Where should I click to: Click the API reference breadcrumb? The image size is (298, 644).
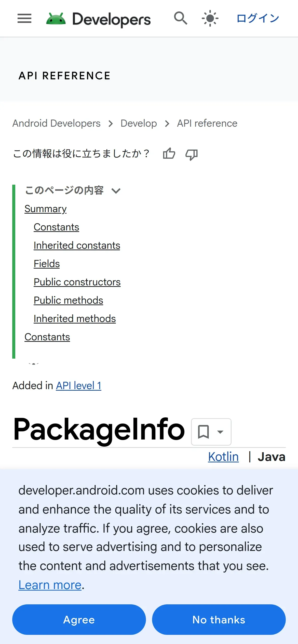pos(207,123)
